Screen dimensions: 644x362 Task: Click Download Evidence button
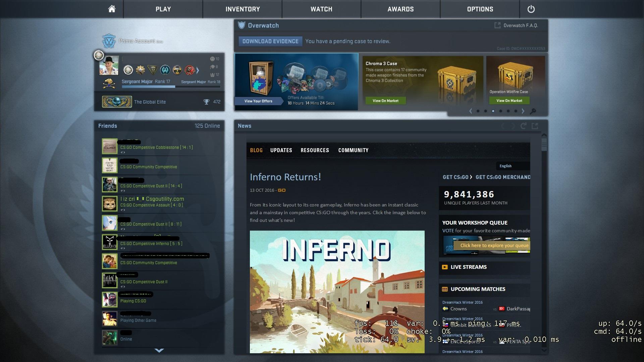click(x=270, y=41)
